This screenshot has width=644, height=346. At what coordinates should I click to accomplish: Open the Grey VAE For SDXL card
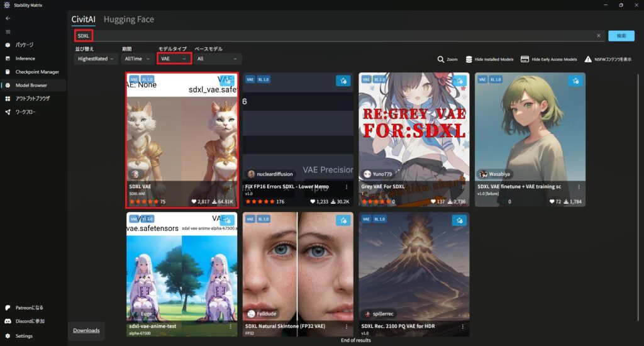point(414,140)
